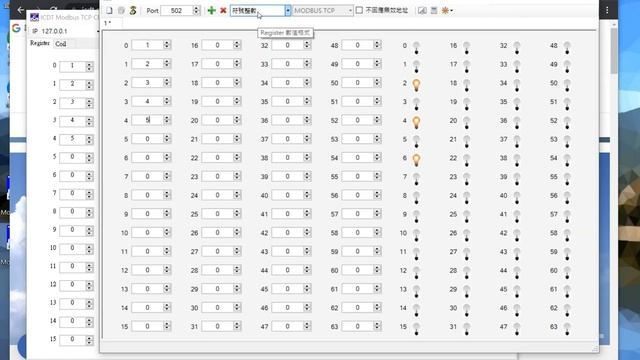Image resolution: width=640 pixels, height=360 pixels.
Task: Click the stepper arrows of register 32
Action: [307, 45]
